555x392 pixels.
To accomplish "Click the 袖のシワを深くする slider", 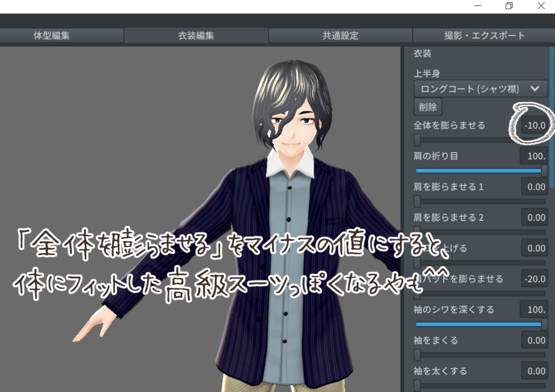I will pyautogui.click(x=479, y=324).
